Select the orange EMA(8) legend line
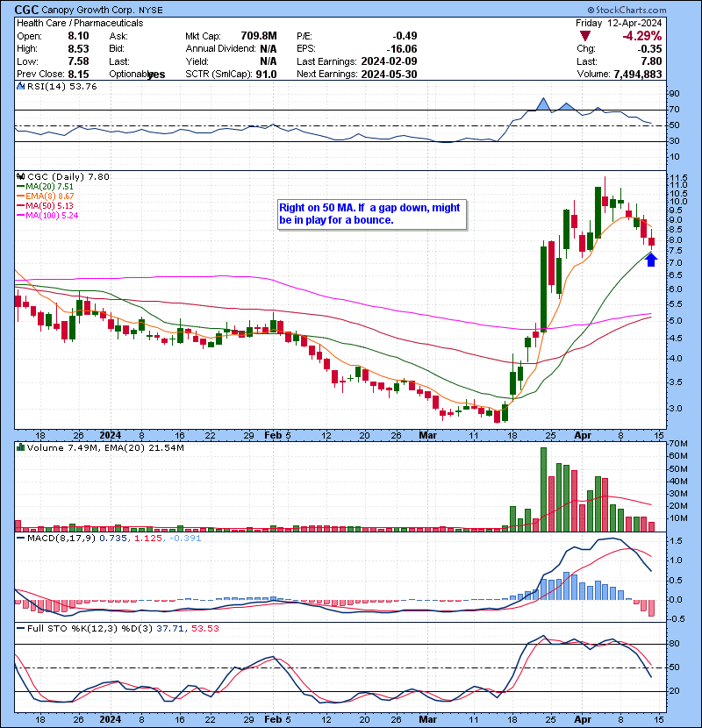 click(20, 196)
